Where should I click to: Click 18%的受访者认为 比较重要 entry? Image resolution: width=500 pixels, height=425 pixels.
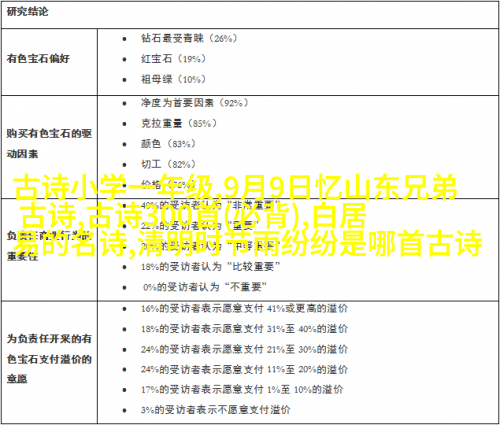(211, 267)
